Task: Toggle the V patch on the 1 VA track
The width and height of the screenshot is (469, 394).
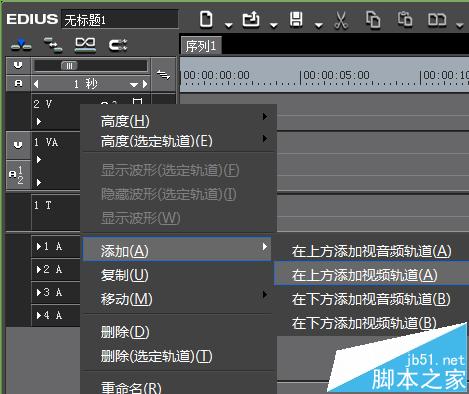Action: click(18, 145)
